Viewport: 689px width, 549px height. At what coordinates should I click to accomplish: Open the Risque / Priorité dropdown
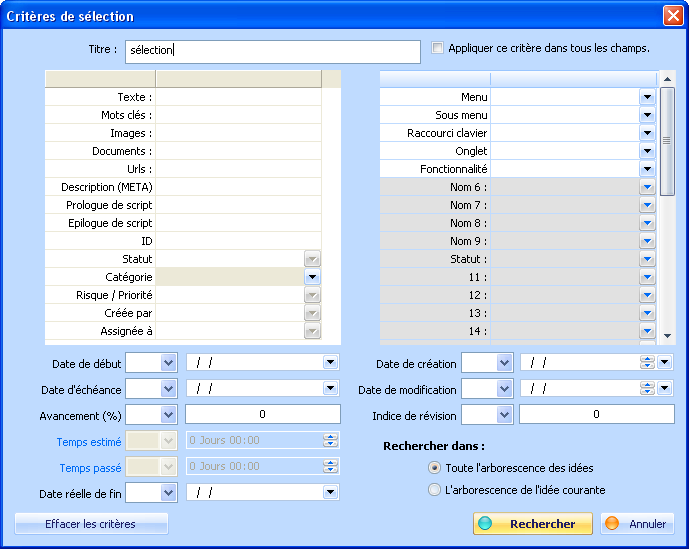point(312,295)
